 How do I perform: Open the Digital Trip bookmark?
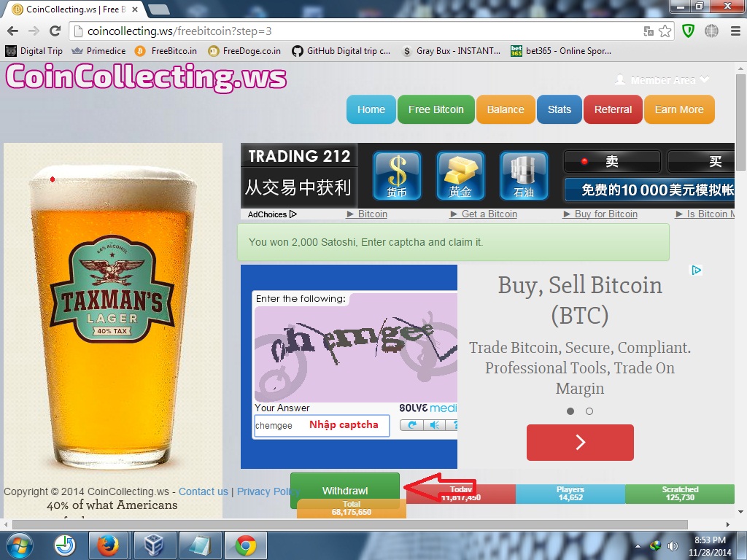coord(34,51)
